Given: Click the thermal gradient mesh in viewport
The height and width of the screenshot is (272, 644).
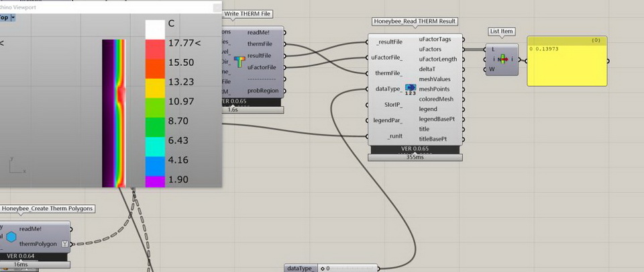Looking at the screenshot, I should [114, 114].
